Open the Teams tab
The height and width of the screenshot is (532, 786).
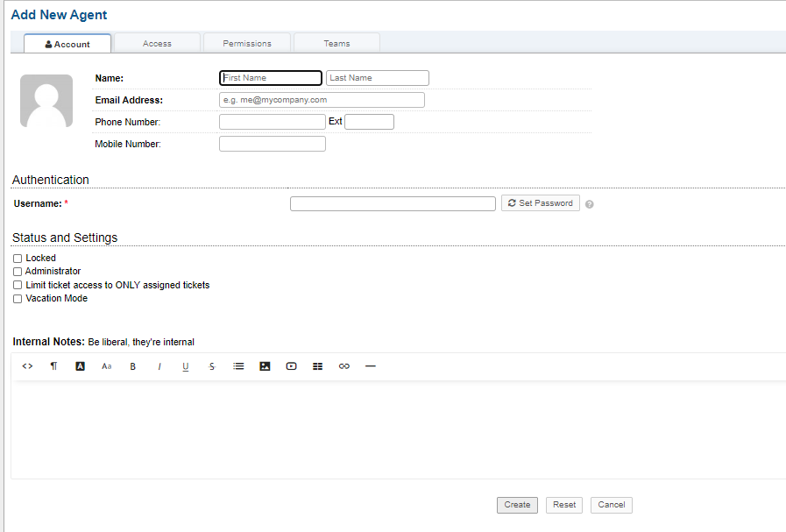[x=336, y=43]
